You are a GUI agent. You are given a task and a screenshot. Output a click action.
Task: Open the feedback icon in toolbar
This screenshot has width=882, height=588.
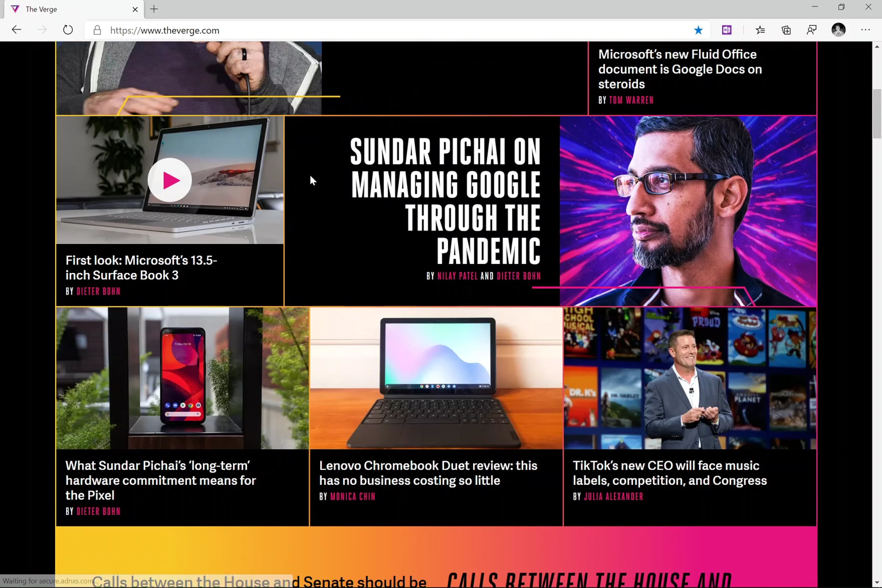click(811, 30)
